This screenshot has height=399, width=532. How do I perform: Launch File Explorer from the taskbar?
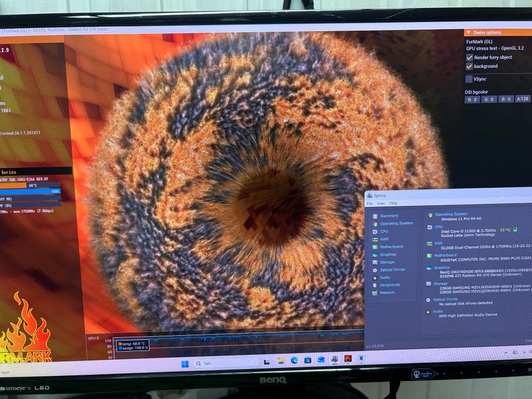coord(281,361)
